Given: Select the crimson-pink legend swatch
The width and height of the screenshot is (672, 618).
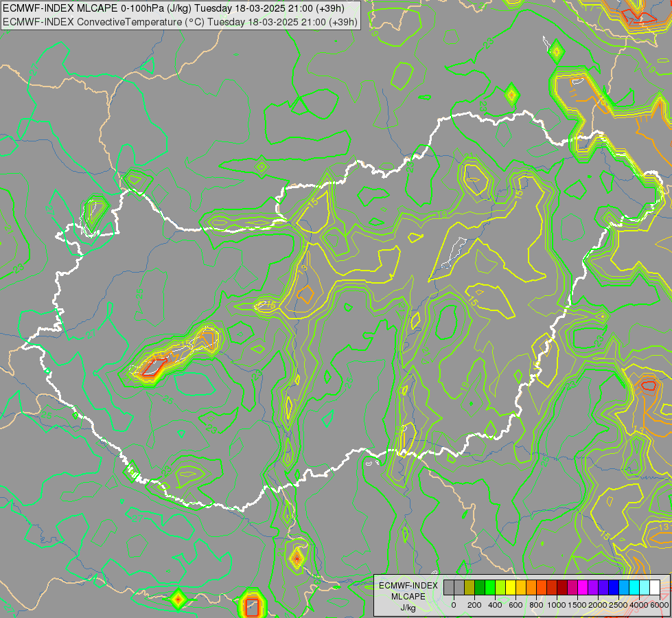Looking at the screenshot, I should pyautogui.click(x=572, y=588).
